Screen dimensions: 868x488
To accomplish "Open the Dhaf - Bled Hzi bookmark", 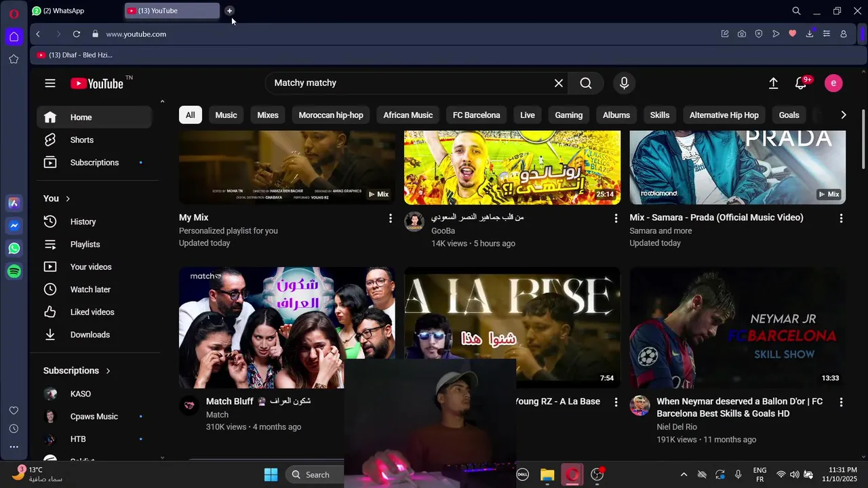I will 75,55.
